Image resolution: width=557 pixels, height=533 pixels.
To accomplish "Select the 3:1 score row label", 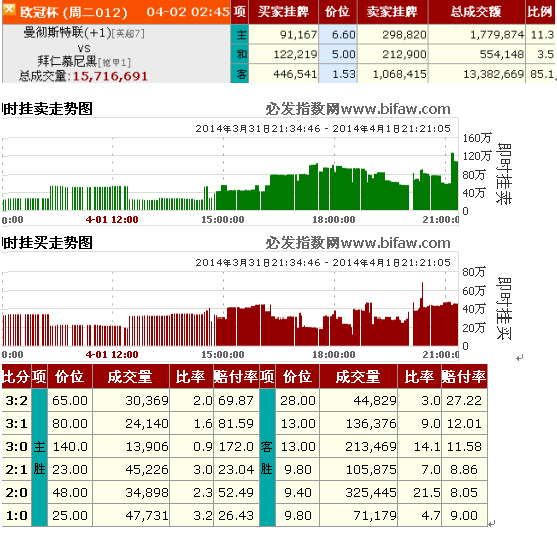I will (16, 424).
